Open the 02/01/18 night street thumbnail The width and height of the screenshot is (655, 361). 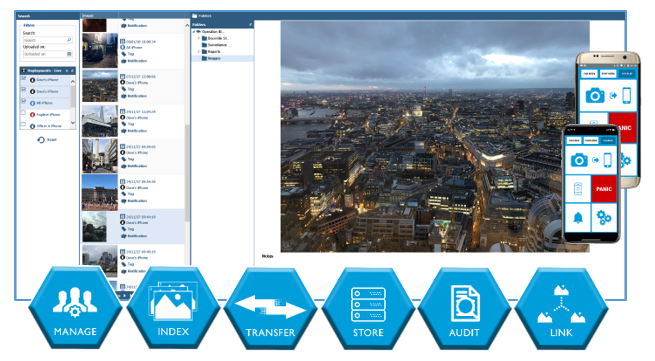tap(100, 51)
